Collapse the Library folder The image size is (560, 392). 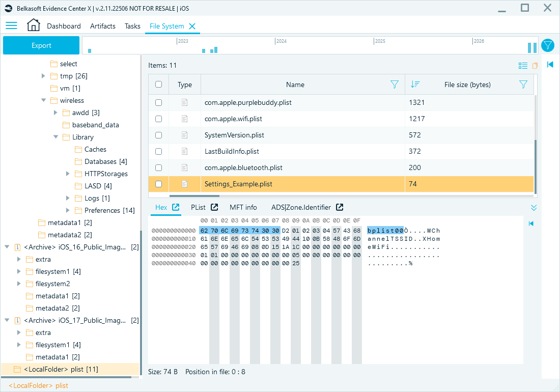(x=55, y=137)
